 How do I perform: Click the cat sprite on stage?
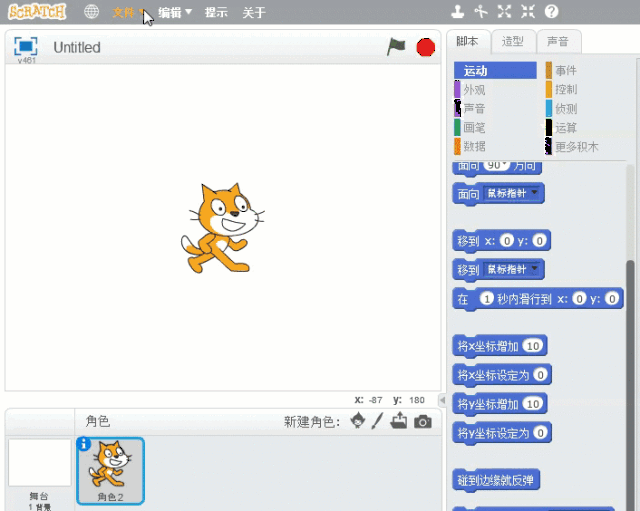223,229
